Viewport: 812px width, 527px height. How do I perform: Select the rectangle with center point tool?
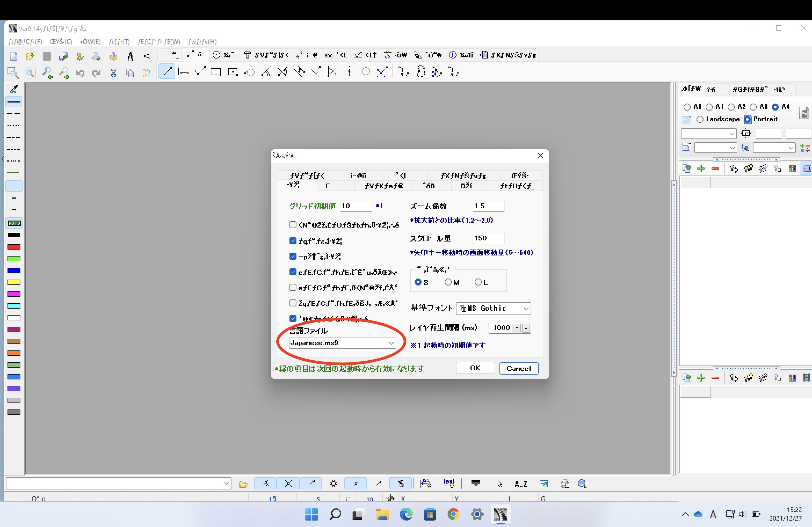pos(233,72)
